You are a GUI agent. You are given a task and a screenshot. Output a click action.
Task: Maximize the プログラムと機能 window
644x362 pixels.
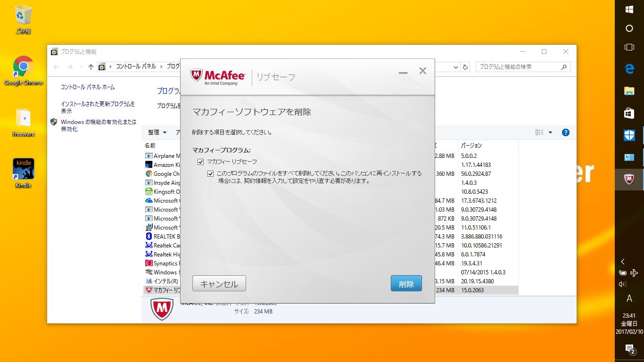pos(544,51)
